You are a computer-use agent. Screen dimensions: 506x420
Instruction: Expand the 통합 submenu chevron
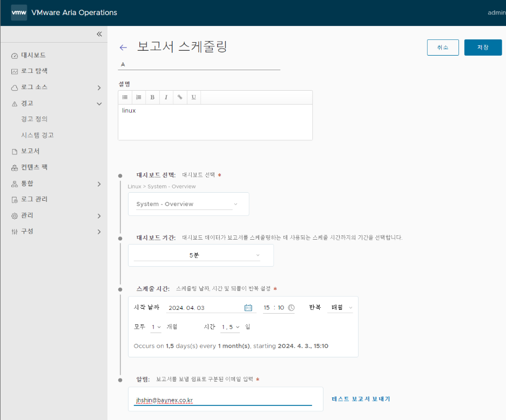pos(99,184)
